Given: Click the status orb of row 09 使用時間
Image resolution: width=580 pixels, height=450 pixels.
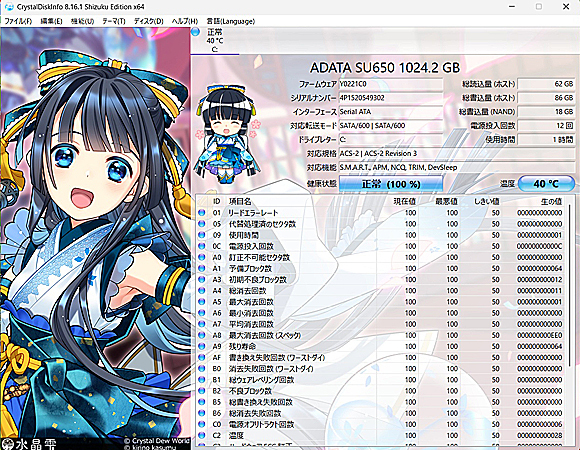Looking at the screenshot, I should (202, 235).
